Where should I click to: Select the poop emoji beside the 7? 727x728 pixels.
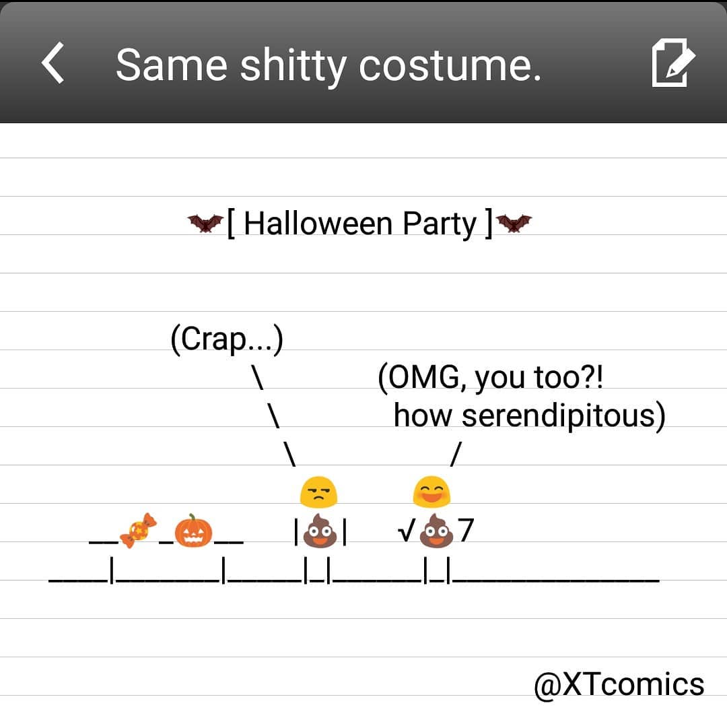(x=437, y=531)
